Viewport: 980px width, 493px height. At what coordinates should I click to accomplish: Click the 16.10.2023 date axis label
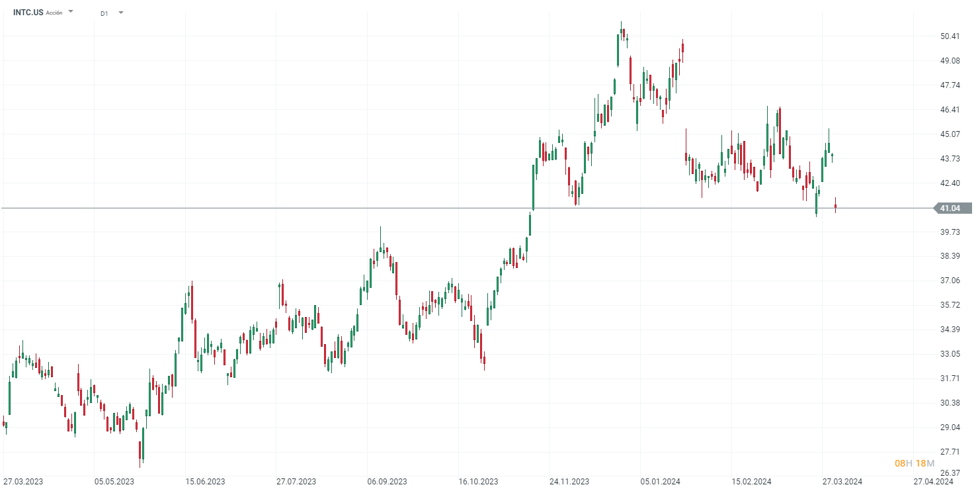[x=479, y=482]
